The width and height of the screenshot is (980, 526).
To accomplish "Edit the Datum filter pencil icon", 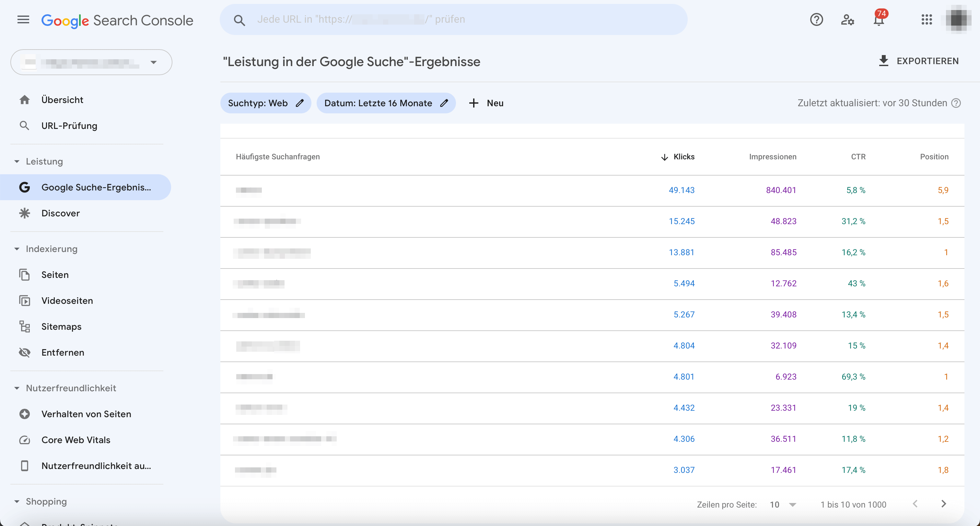I will [x=444, y=103].
